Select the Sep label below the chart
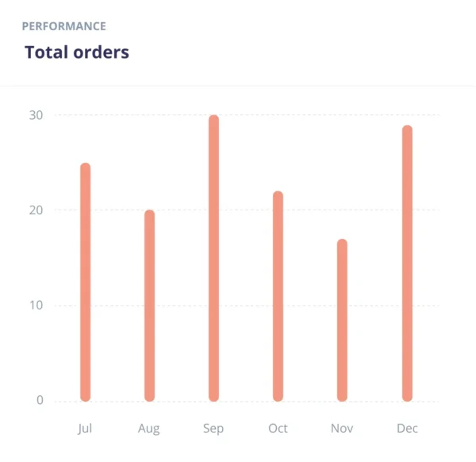Viewport: 476px width, 462px height. tap(213, 429)
